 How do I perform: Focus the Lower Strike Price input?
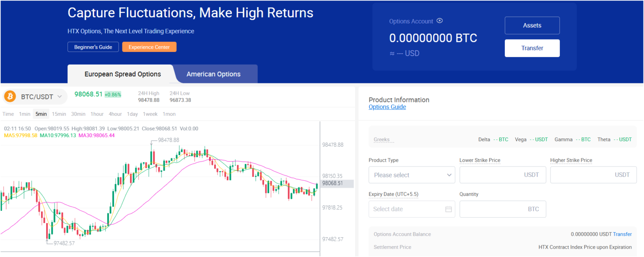coord(503,175)
